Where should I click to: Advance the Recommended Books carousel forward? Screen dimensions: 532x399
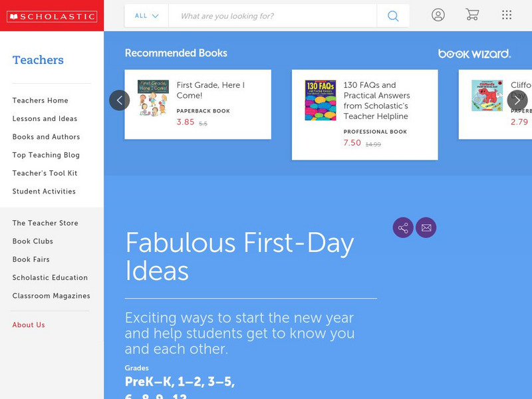point(517,100)
